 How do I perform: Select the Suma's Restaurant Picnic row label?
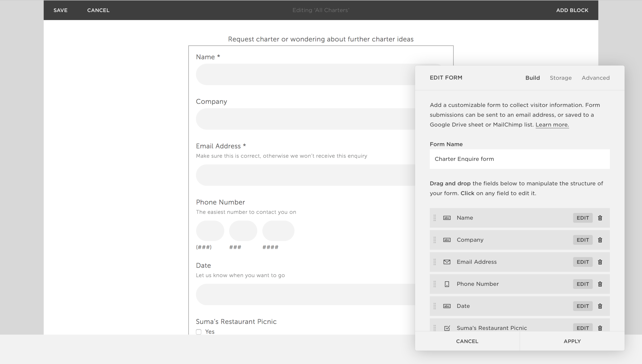[x=492, y=328]
